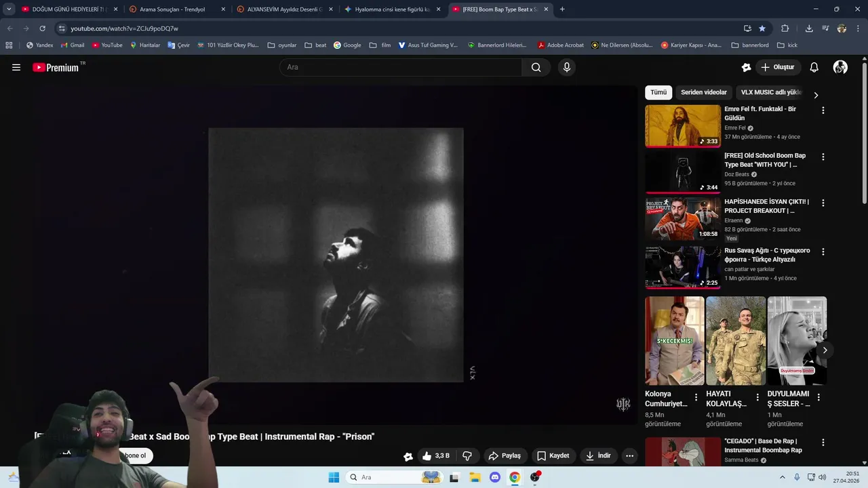
Task: Click the address bar URL
Action: pyautogui.click(x=125, y=28)
